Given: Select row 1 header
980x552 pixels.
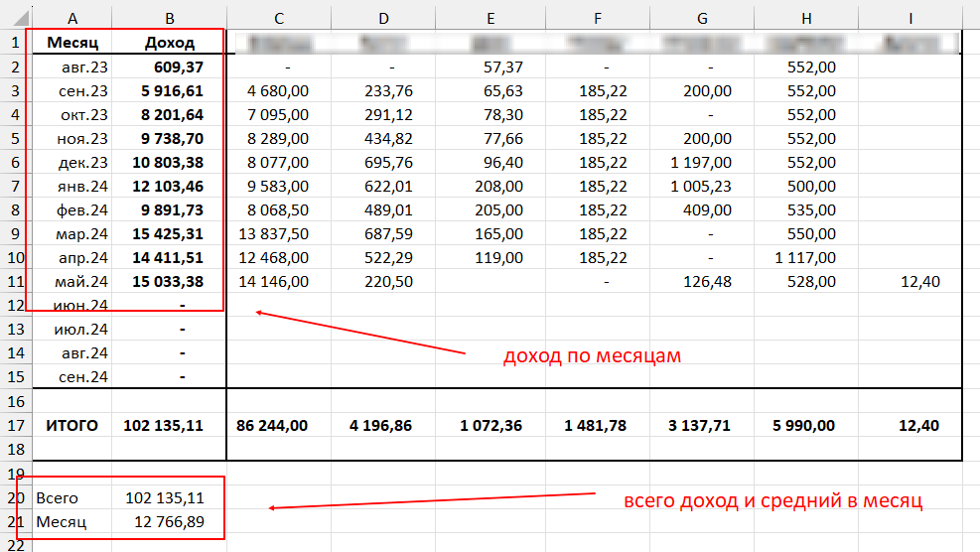Looking at the screenshot, I should [x=16, y=43].
